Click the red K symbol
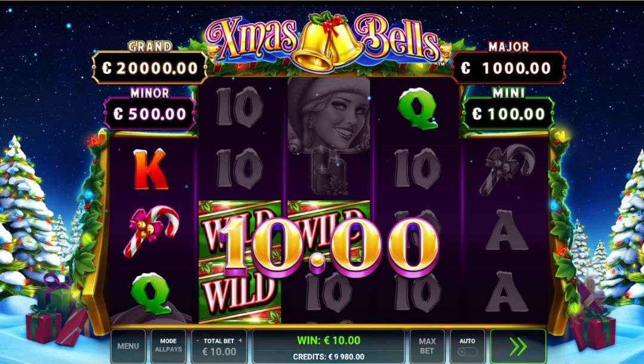 coord(150,169)
